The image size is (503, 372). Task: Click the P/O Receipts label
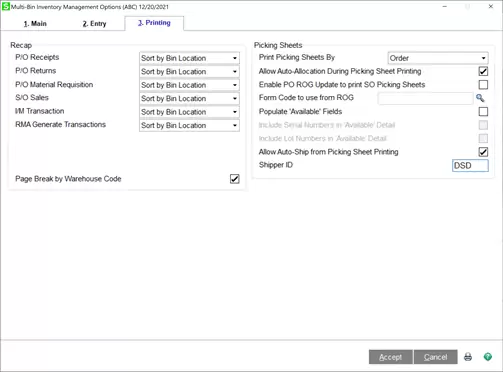[37, 57]
